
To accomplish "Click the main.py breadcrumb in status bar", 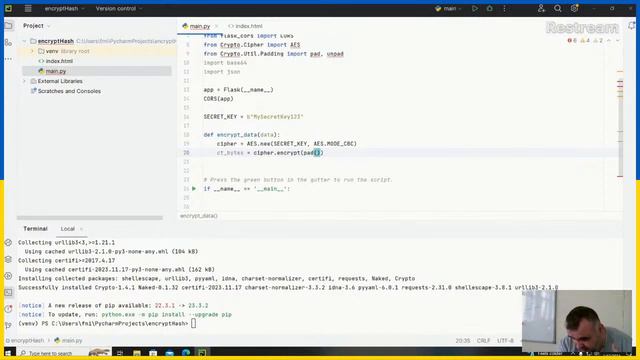I will click(69, 340).
